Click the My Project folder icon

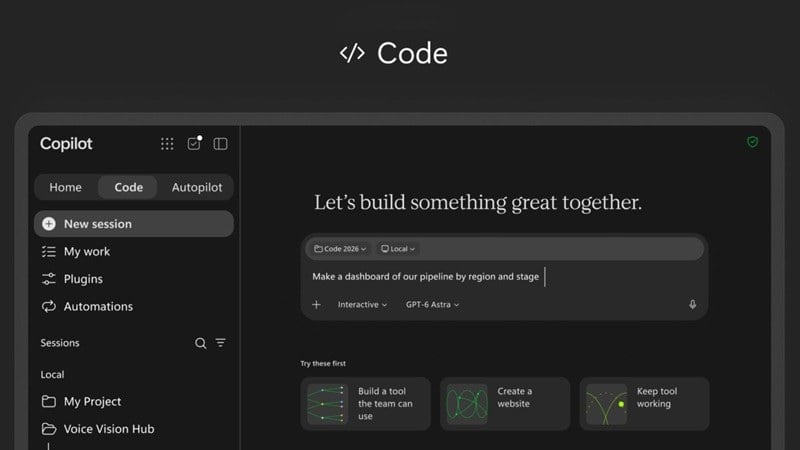point(48,402)
